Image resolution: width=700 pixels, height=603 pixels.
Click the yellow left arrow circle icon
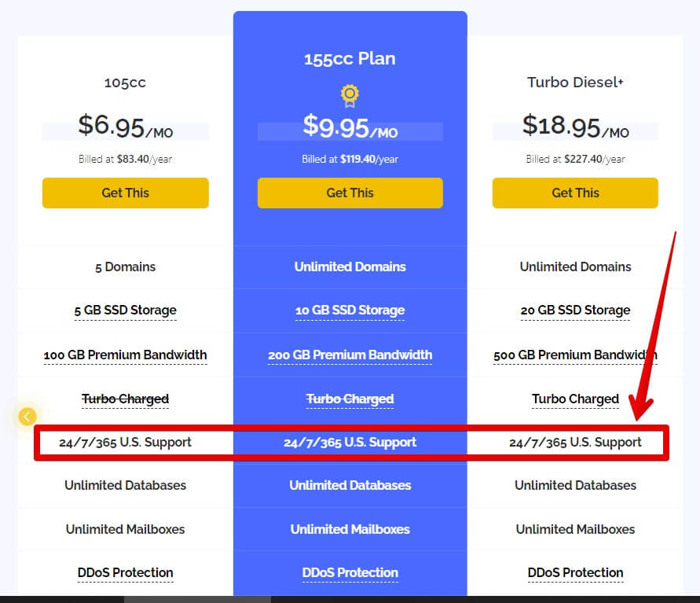27,417
